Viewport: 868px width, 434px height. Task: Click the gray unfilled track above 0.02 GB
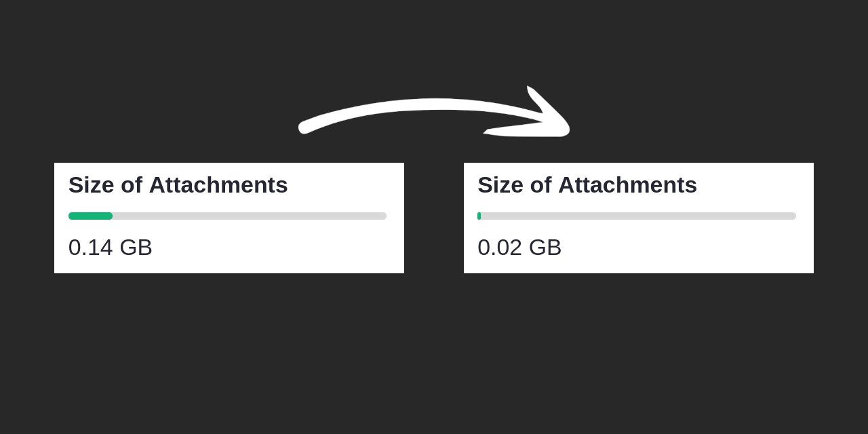click(x=637, y=216)
